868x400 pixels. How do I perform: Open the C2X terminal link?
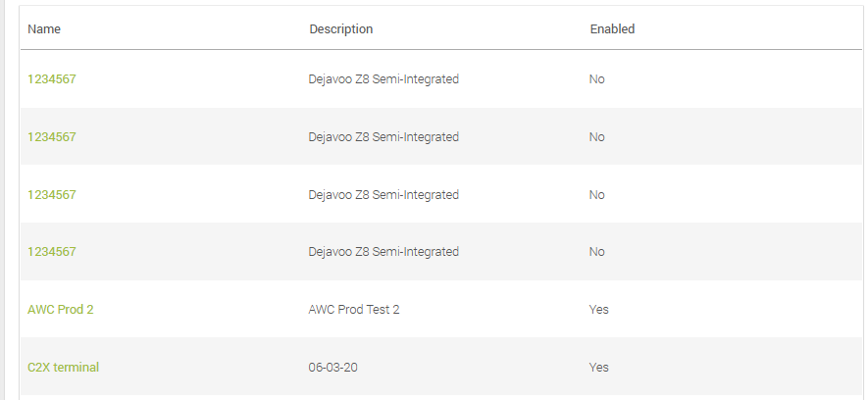point(63,368)
